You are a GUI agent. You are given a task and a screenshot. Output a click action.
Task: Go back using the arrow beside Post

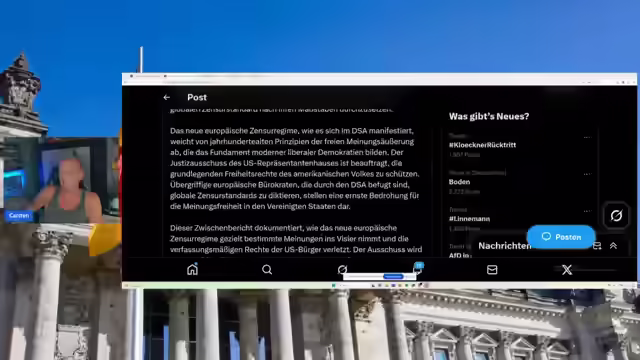167,97
